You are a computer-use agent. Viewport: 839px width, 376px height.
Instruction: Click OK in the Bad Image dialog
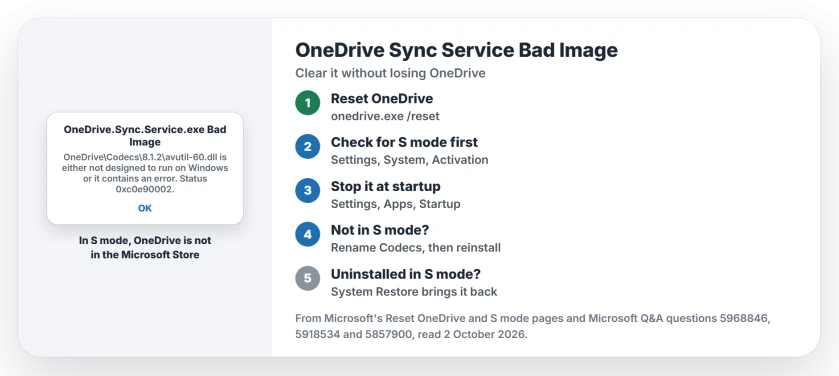pyautogui.click(x=145, y=208)
